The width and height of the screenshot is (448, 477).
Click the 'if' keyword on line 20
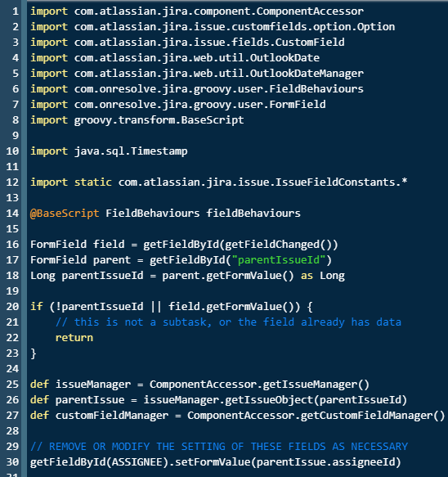pos(36,306)
